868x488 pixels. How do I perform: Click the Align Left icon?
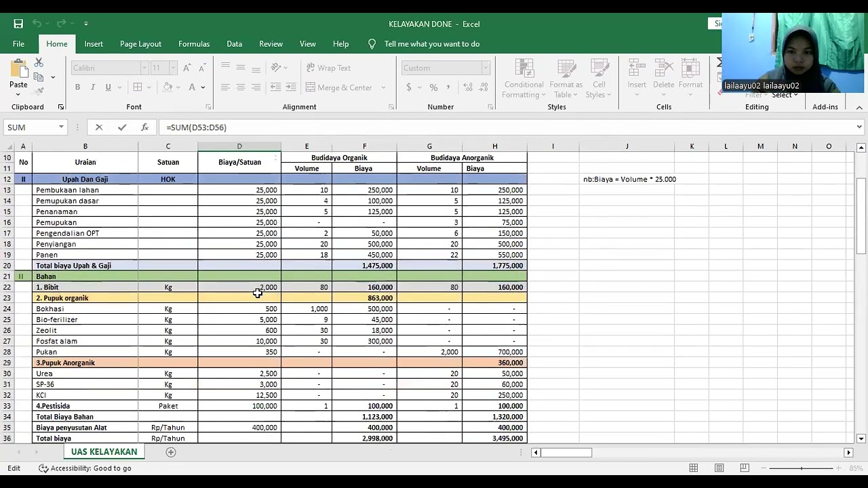(224, 87)
